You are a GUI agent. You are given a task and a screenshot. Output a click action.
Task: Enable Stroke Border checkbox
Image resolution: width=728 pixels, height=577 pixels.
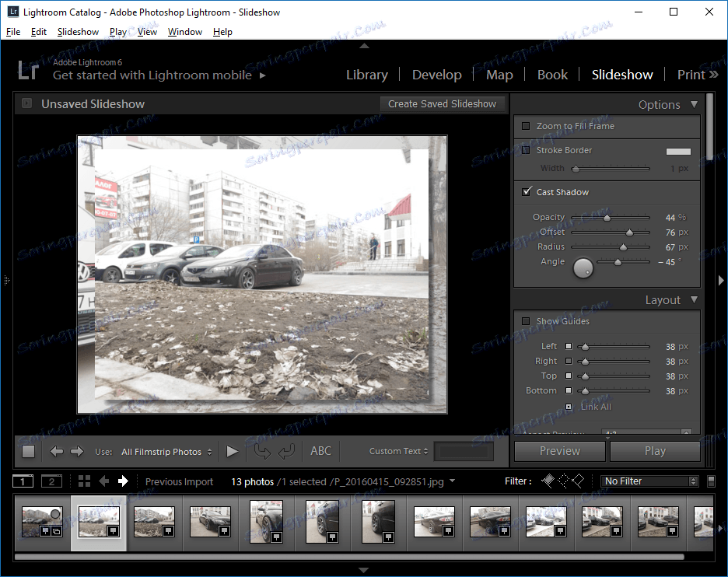click(x=526, y=150)
